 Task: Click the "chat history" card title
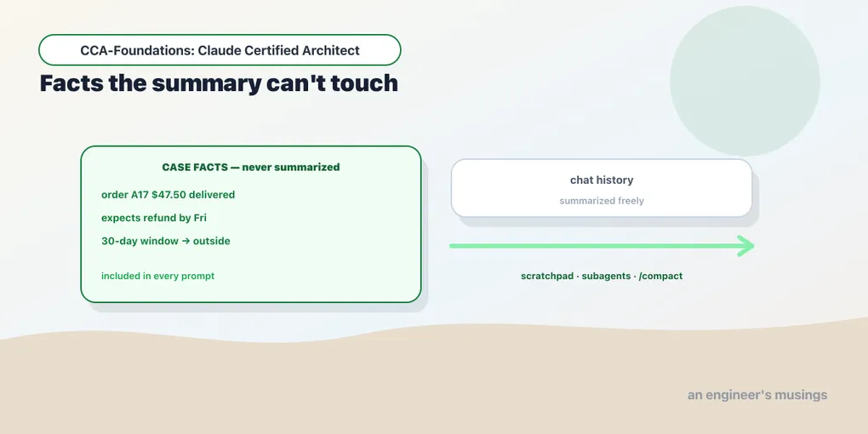602,180
